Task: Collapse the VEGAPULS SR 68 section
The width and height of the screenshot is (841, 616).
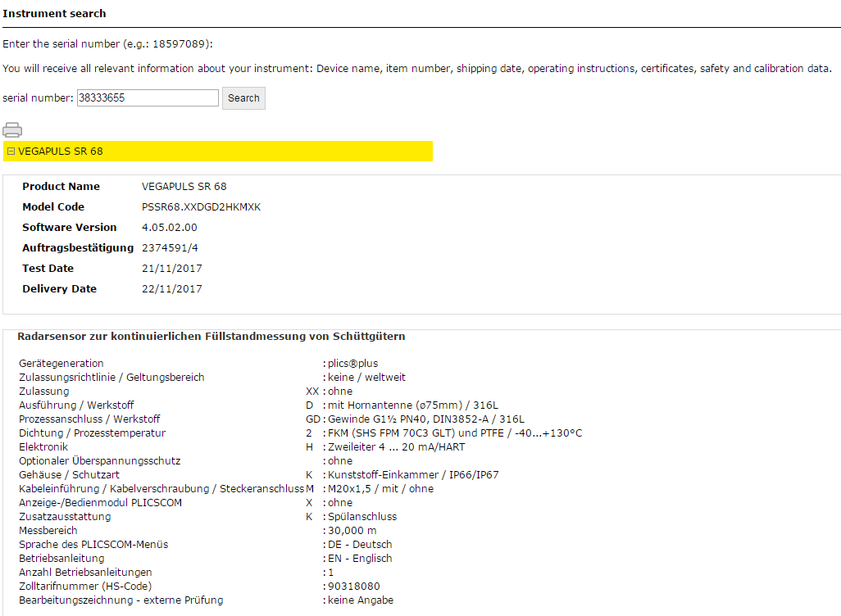Action: pos(11,152)
